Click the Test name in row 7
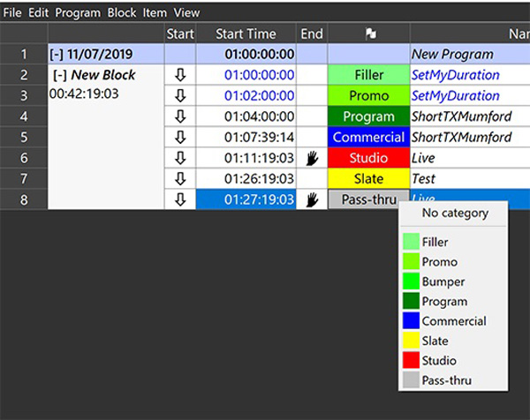 [x=423, y=179]
